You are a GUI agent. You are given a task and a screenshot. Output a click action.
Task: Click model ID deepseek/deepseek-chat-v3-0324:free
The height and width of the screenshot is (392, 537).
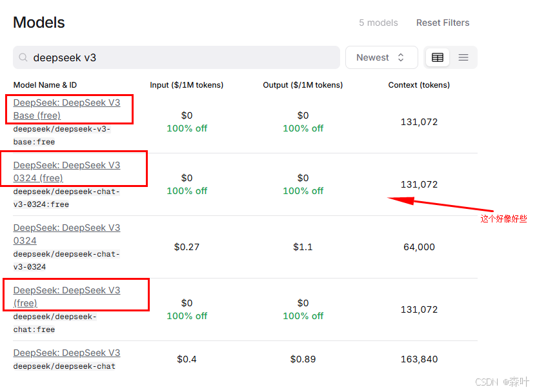click(x=66, y=198)
